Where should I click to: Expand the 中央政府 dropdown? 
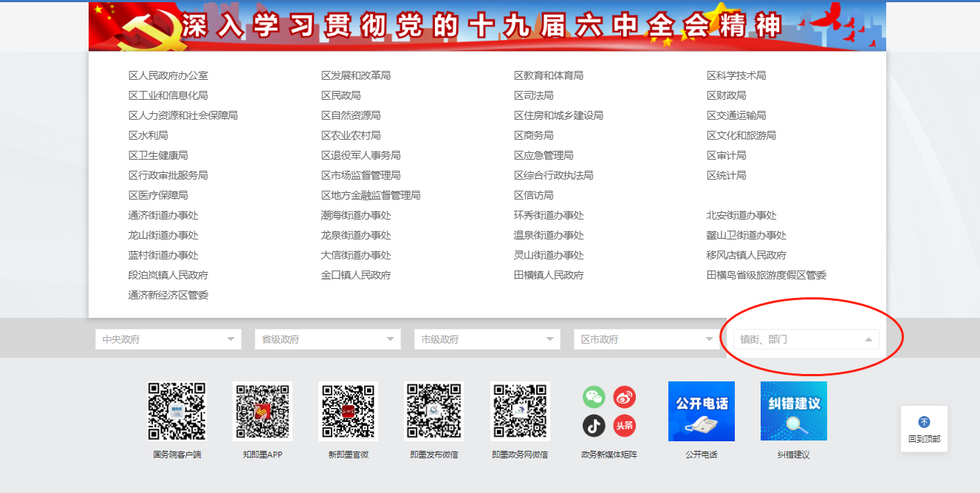168,339
